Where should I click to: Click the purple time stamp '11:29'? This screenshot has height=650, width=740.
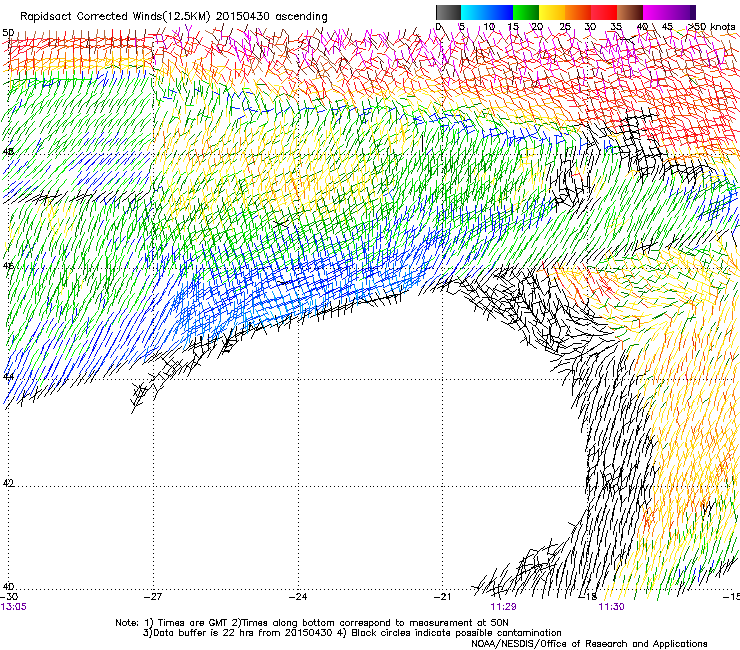(503, 607)
